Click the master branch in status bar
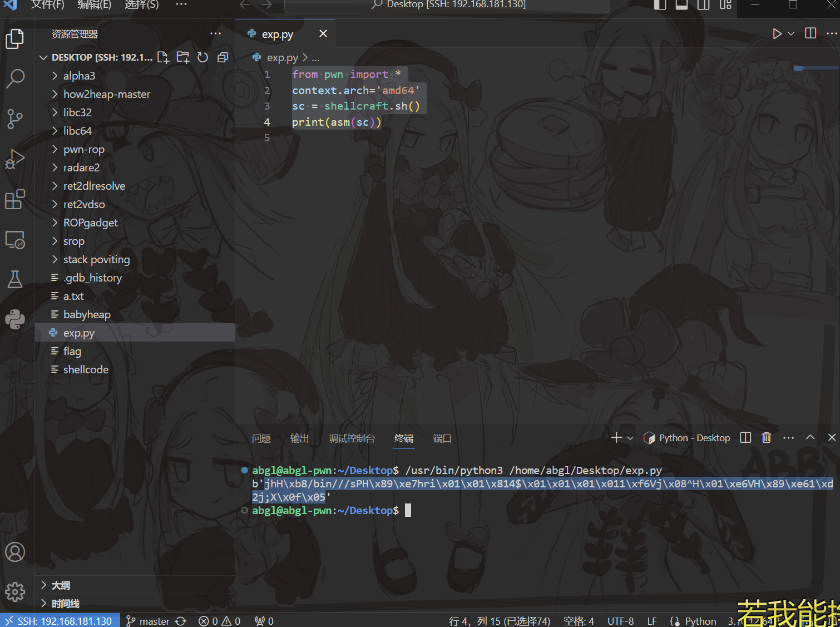The height and width of the screenshot is (627, 840). [149, 621]
